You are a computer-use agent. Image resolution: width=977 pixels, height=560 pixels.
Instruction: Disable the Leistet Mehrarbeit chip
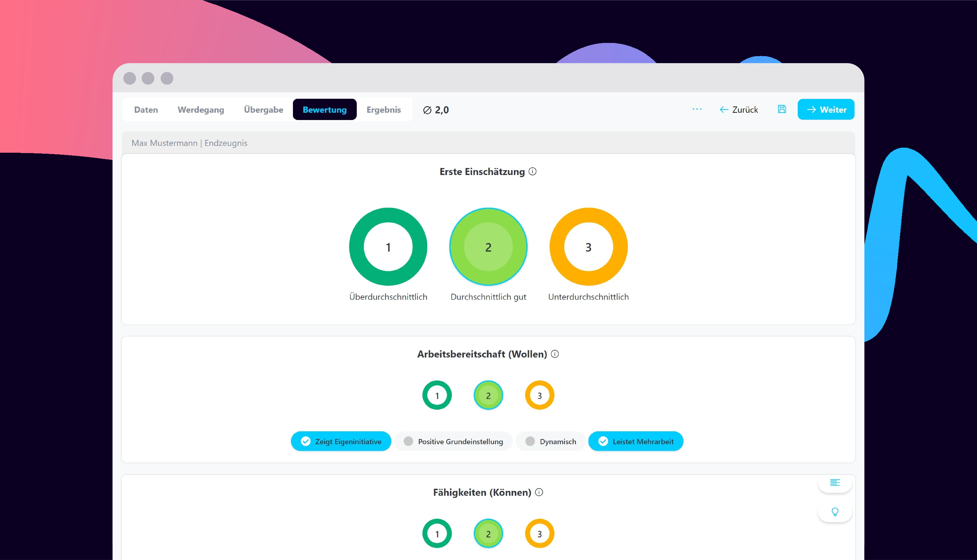click(x=636, y=441)
